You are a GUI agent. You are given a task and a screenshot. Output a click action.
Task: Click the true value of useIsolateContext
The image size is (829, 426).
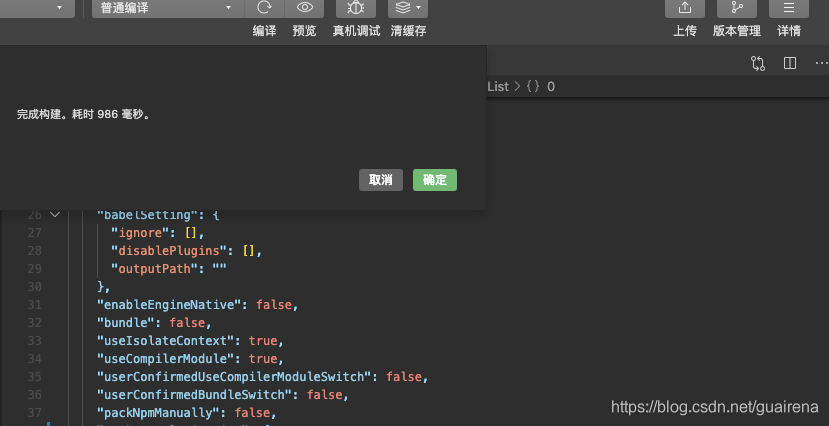point(263,341)
